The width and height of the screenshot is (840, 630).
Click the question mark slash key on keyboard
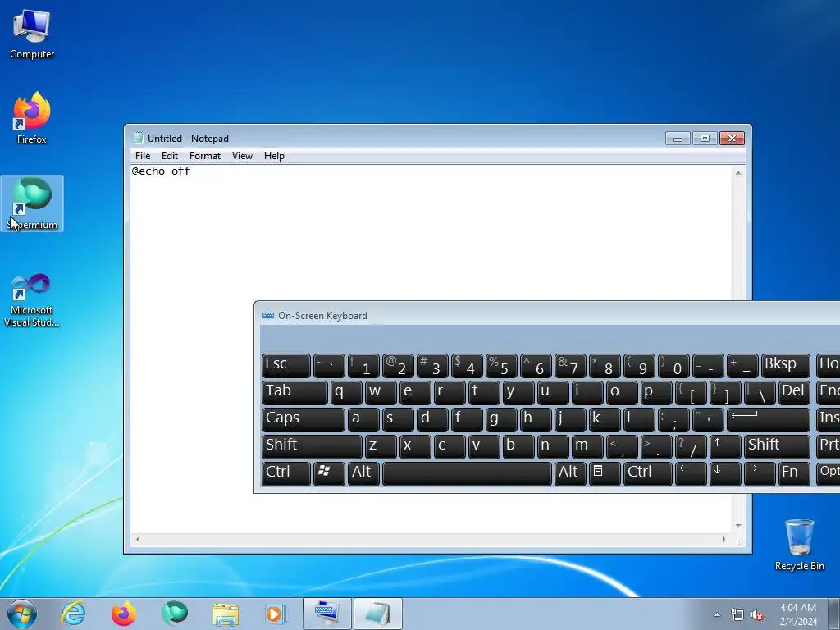[691, 446]
